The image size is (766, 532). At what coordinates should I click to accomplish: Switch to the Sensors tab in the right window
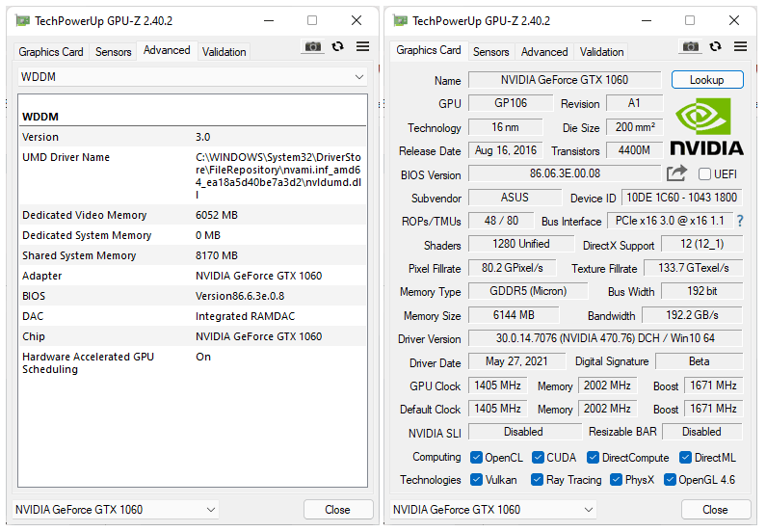tap(490, 52)
